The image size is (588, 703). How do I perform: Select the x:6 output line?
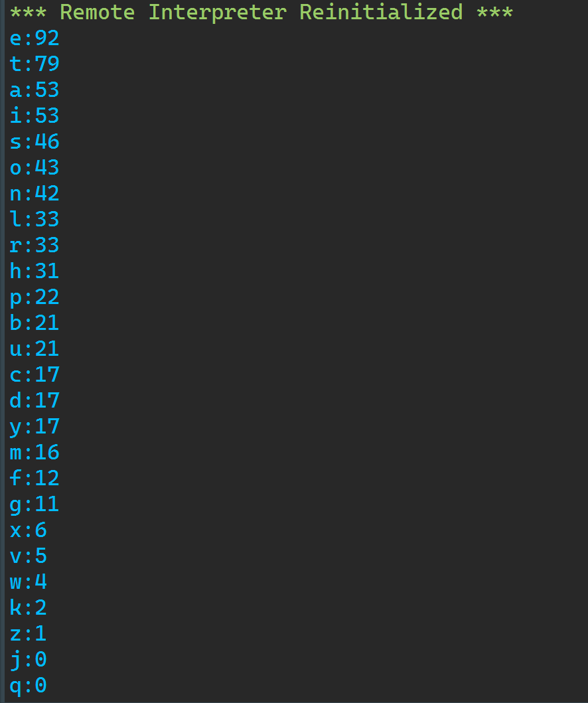(x=29, y=530)
